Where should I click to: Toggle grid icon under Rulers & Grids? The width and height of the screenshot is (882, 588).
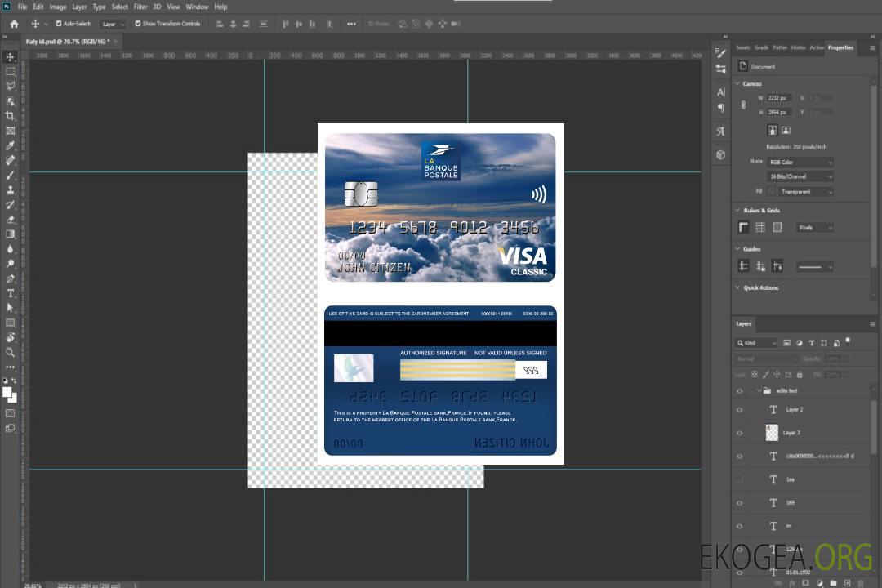[760, 227]
